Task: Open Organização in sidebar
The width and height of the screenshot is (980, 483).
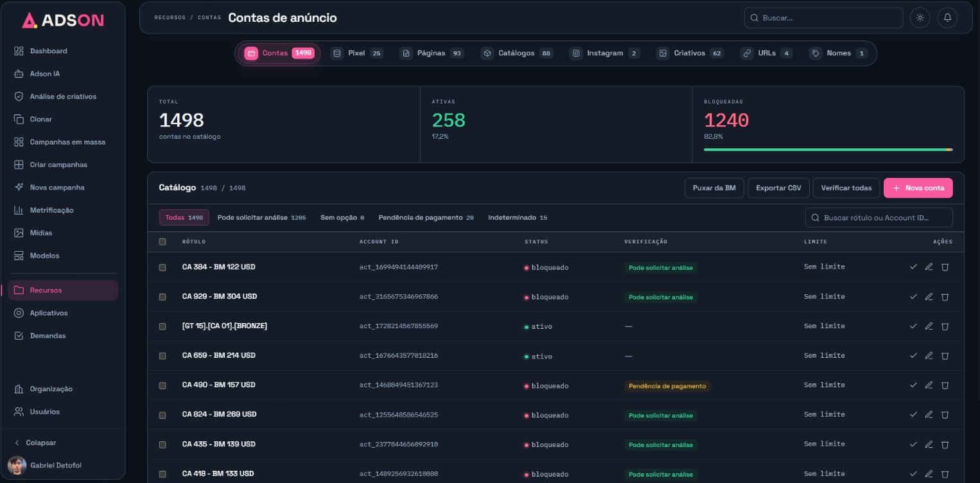Action: click(x=63, y=389)
